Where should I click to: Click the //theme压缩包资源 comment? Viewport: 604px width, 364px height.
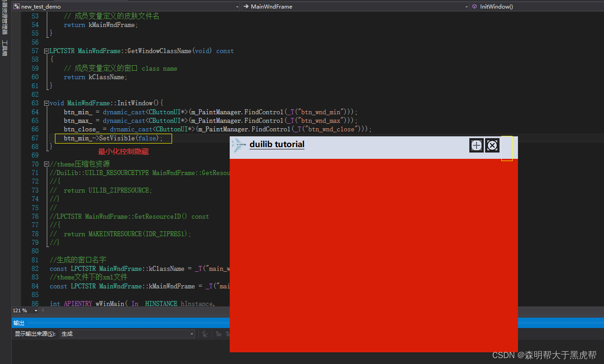coord(80,164)
